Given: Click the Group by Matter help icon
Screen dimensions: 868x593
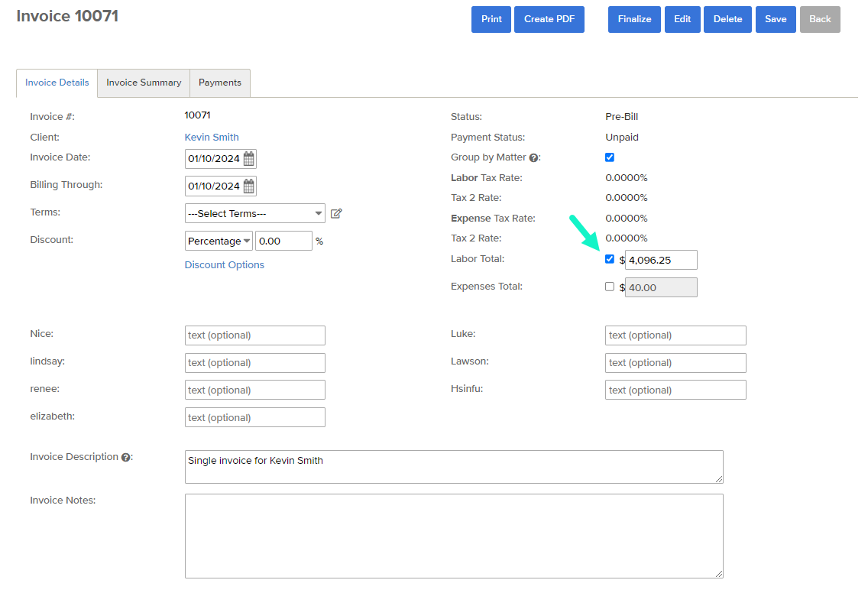Looking at the screenshot, I should 534,158.
